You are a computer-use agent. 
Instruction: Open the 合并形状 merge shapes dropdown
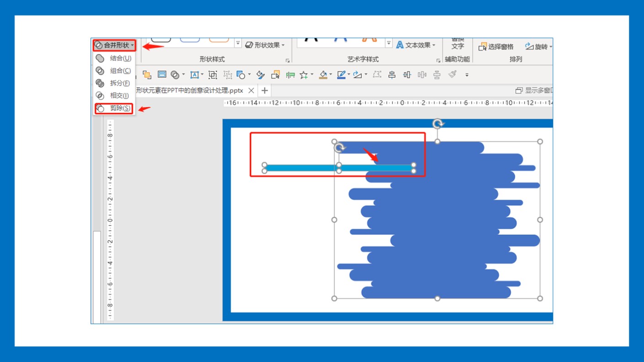(114, 45)
